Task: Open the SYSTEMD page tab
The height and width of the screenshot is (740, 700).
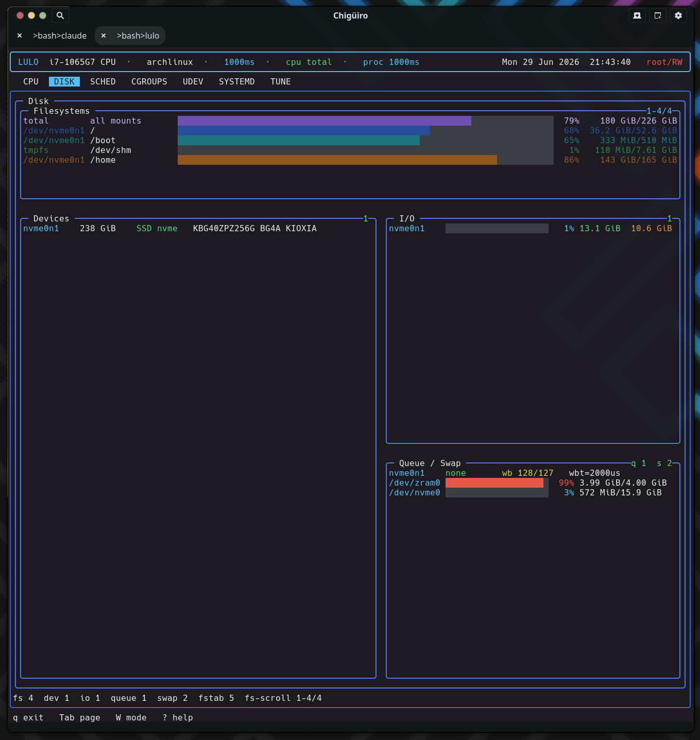Action: pos(237,81)
